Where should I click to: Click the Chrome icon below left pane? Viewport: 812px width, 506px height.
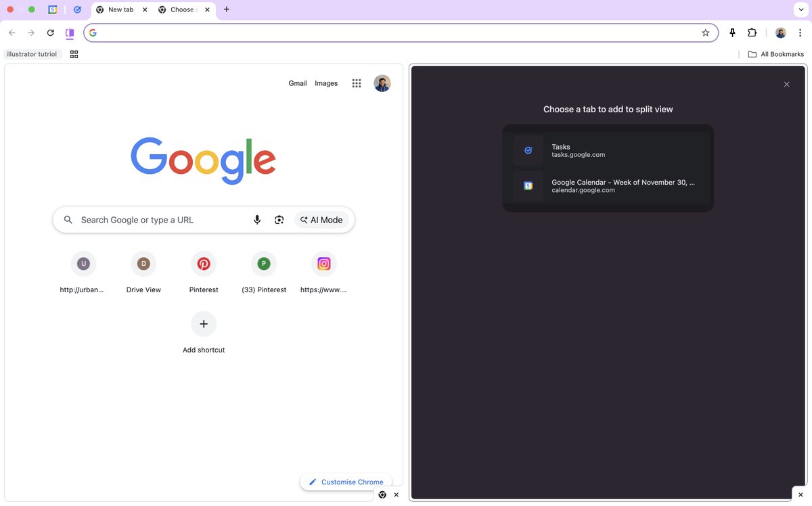(x=382, y=495)
